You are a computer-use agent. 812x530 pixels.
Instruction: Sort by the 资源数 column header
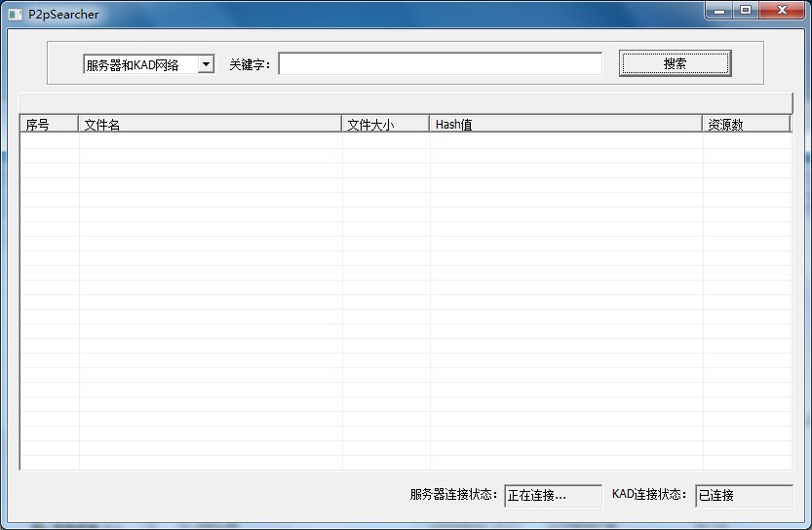pos(746,124)
